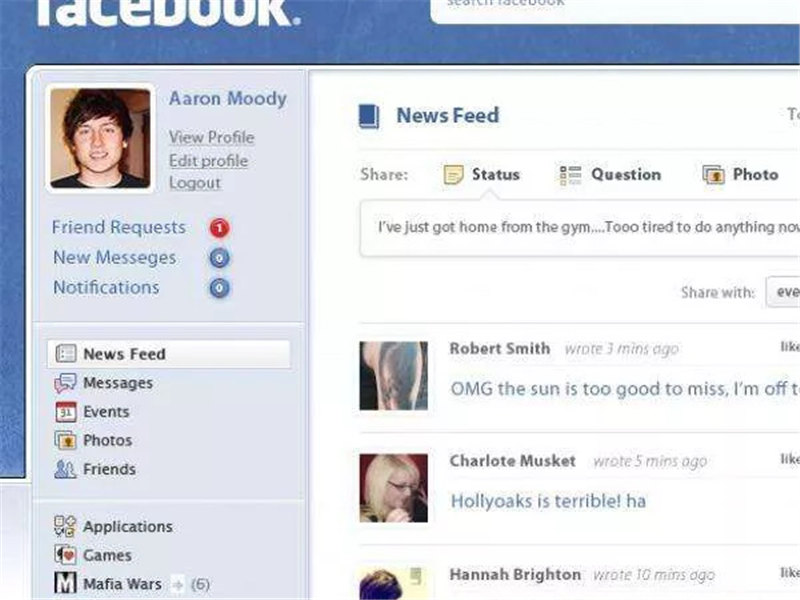Viewport: 800px width, 600px height.
Task: Click the Photos sidebar icon
Action: coord(65,440)
